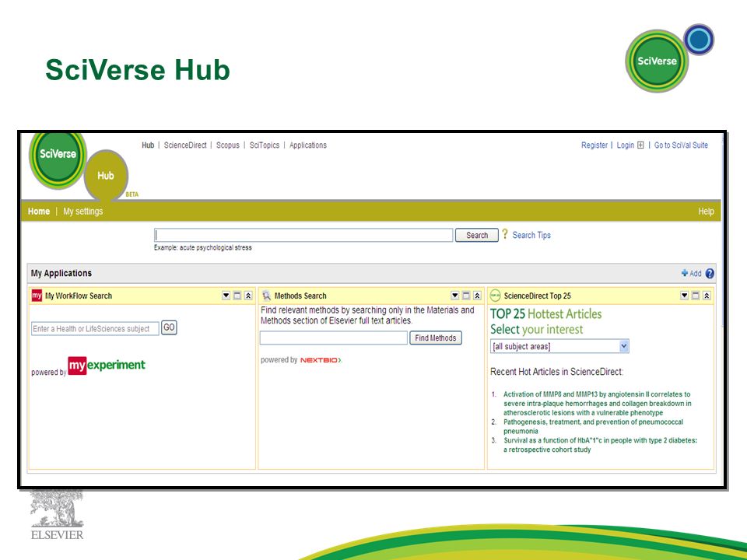Open the Go to SciVal Suite link
The image size is (747, 560).
681,145
